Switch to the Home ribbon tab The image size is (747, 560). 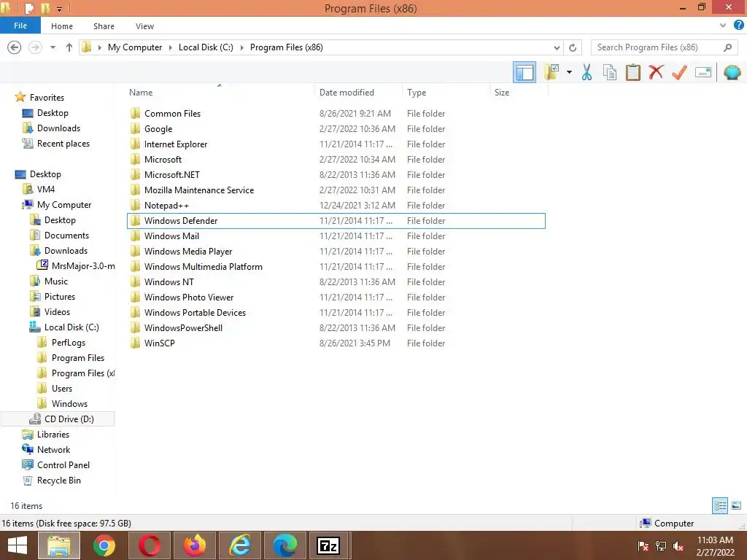click(x=62, y=26)
